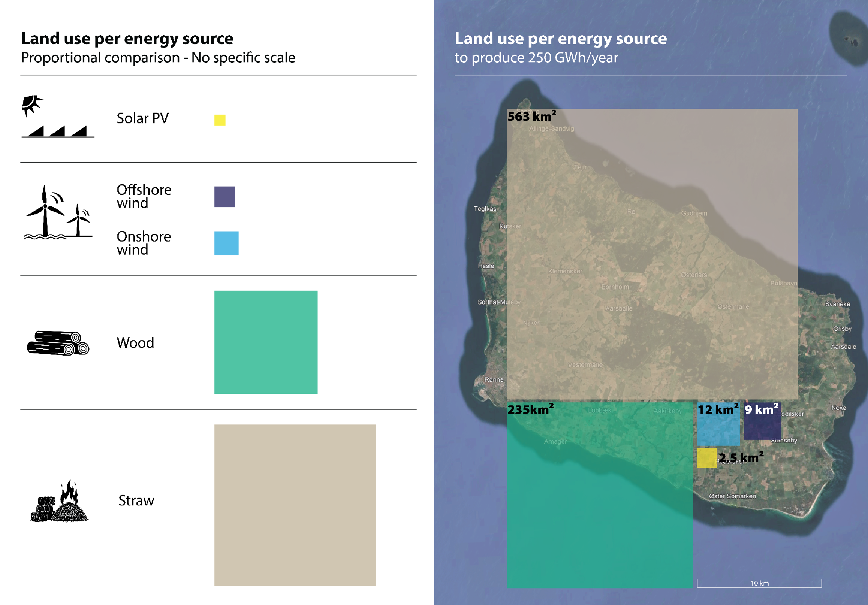Click the beige square beside the Straw label

point(295,505)
